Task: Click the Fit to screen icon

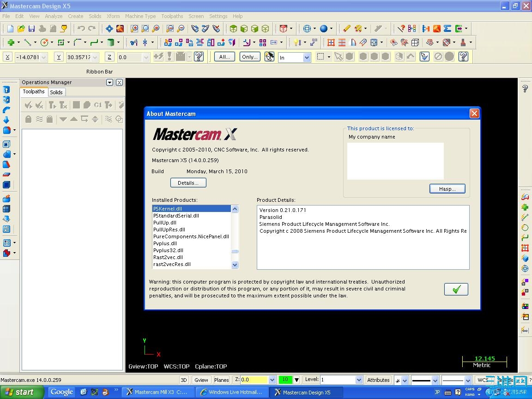Action: [109, 29]
